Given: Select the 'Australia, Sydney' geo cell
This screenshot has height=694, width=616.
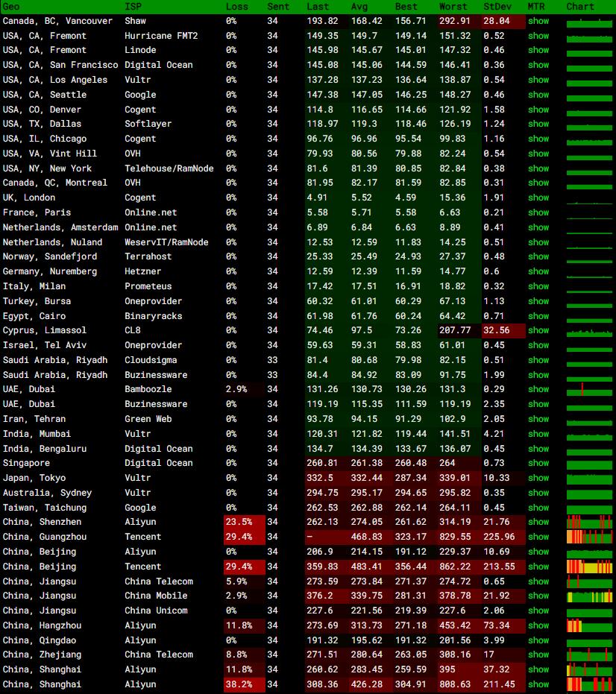Looking at the screenshot, I should [48, 493].
